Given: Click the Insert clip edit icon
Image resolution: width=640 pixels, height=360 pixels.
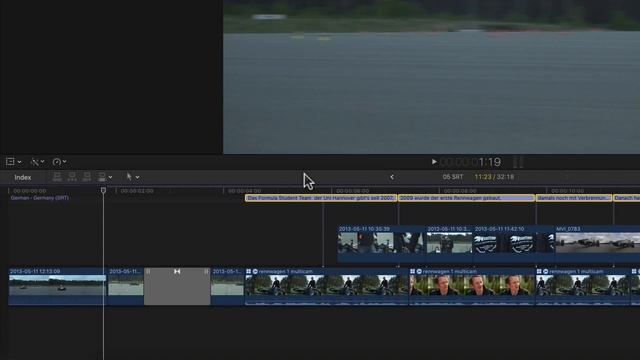Looking at the screenshot, I should [x=72, y=177].
